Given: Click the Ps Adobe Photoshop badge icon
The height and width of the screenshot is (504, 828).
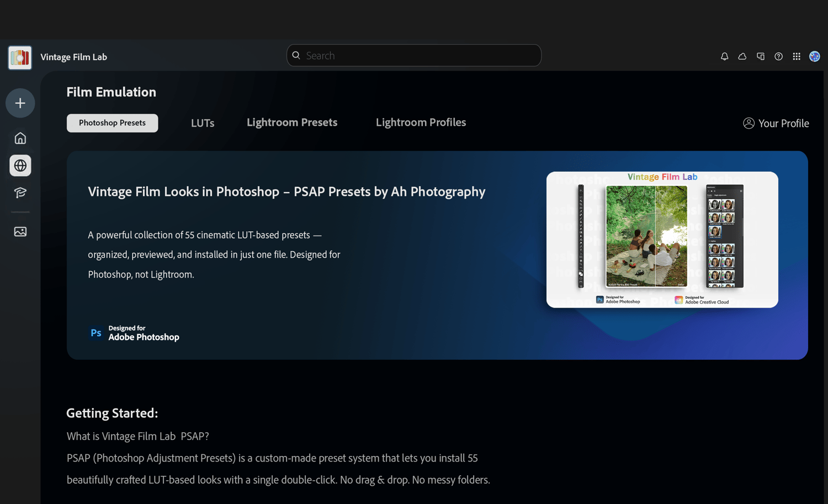Looking at the screenshot, I should coord(96,333).
